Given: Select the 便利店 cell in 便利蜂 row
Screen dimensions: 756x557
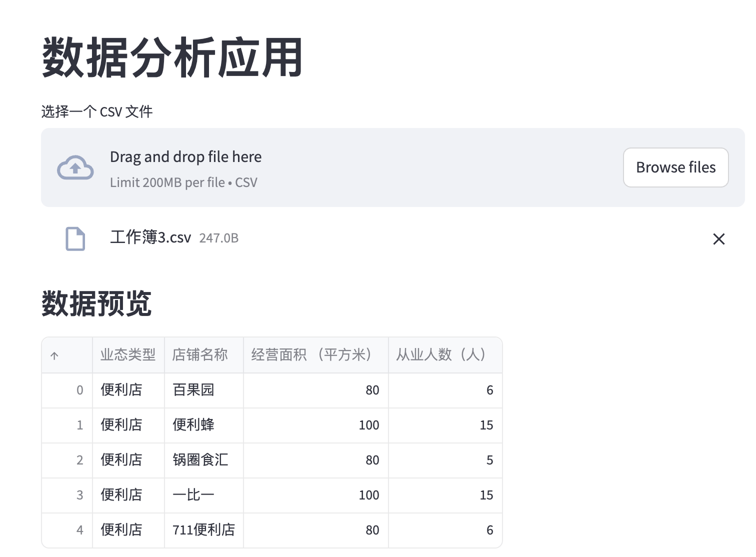Looking at the screenshot, I should 128,425.
